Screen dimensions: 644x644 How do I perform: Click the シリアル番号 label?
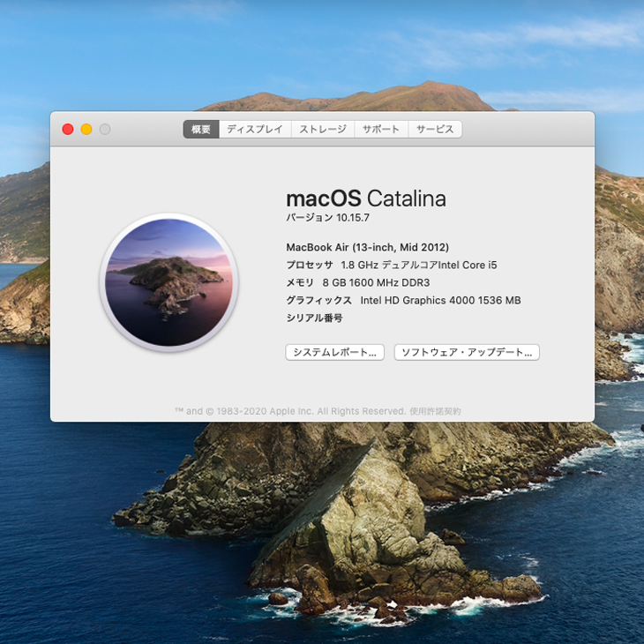(x=315, y=318)
